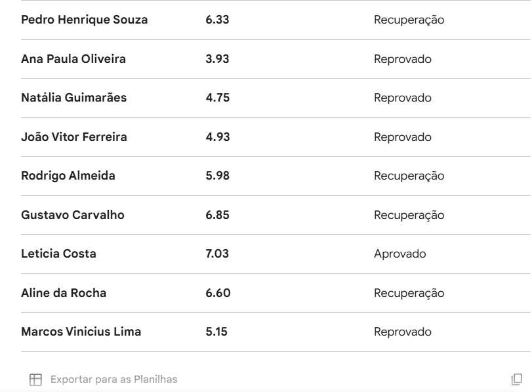Image resolution: width=532 pixels, height=392 pixels.
Task: Click the name Gustavo Carvalho
Action: coord(73,215)
